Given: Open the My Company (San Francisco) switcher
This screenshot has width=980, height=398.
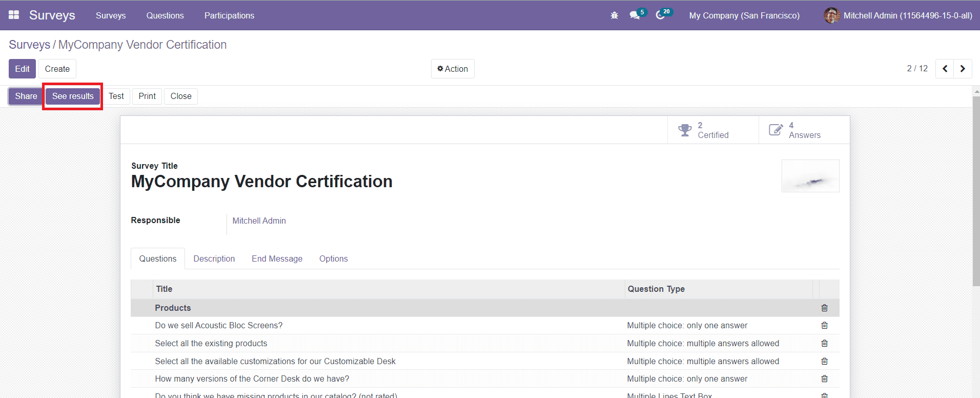Looking at the screenshot, I should (x=744, y=15).
